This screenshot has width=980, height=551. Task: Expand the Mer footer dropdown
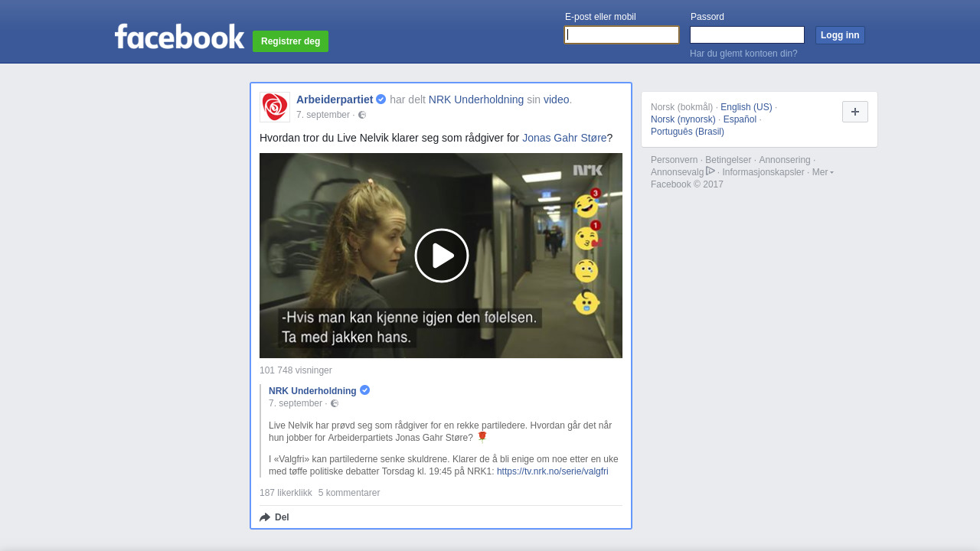pos(823,172)
